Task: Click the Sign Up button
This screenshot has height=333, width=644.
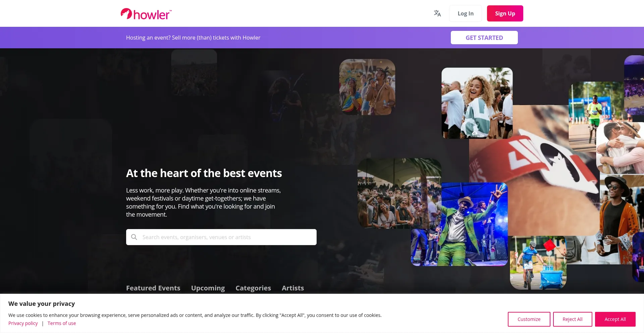Action: click(x=505, y=13)
